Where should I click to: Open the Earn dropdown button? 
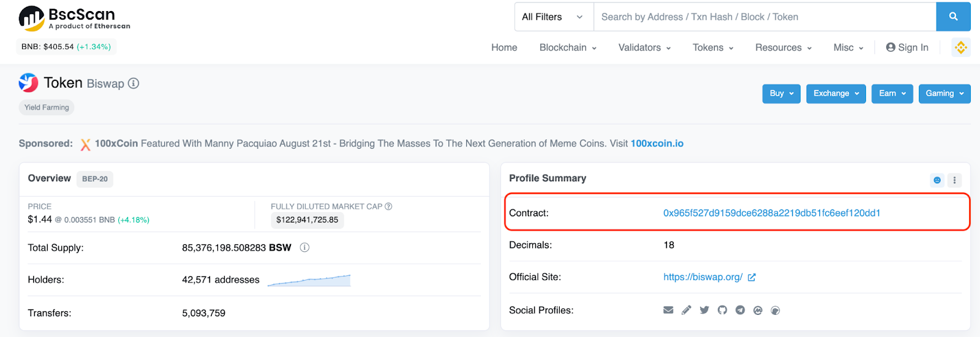click(x=892, y=94)
